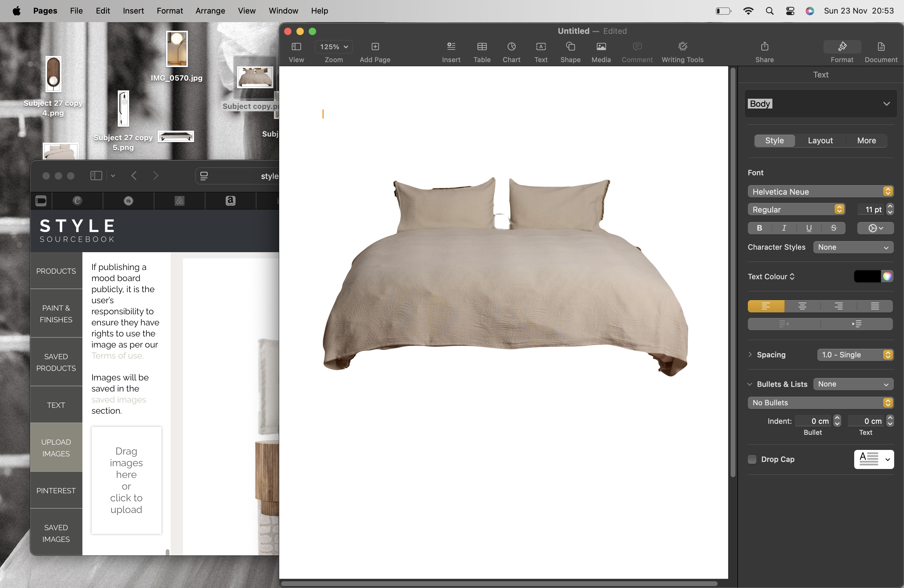The width and height of the screenshot is (904, 588).
Task: Click the Share toolbar icon
Action: coord(764,47)
